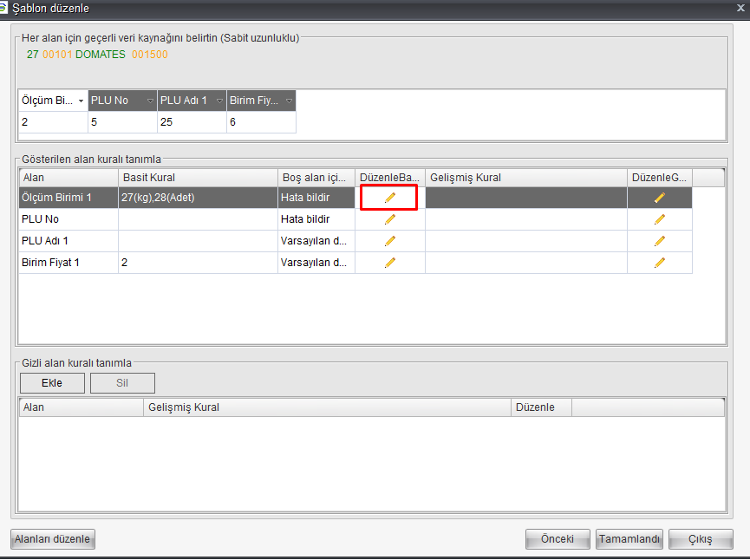Image resolution: width=750 pixels, height=560 pixels.
Task: Select the Ölçüm Birimi 1 row
Action: (x=355, y=198)
